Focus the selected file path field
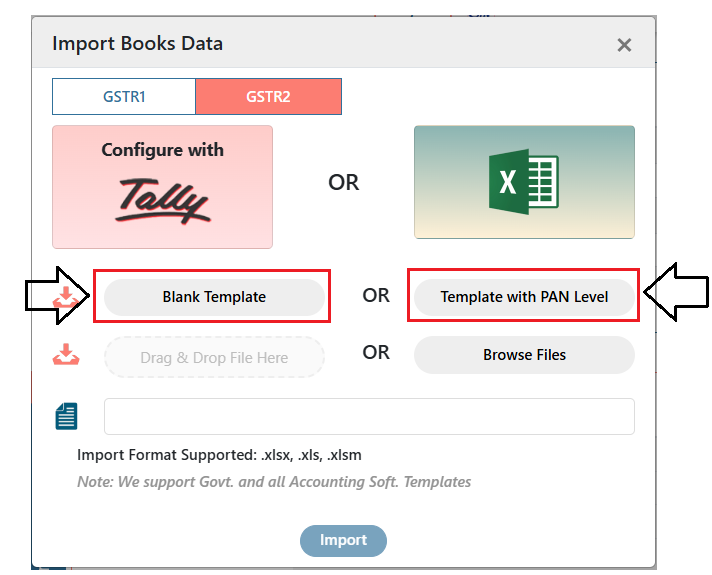Screen dimensions: 712x575 pos(369,416)
